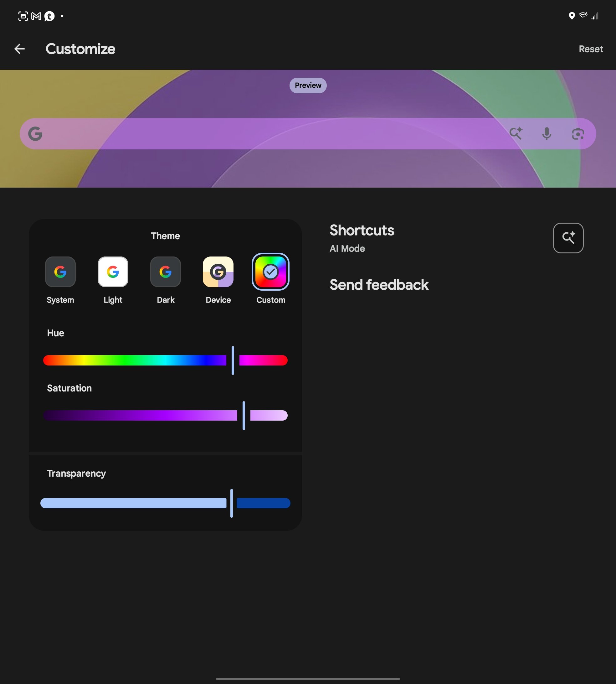Tap the AI Mode icon in the search bar
Viewport: 616px width, 684px height.
516,134
